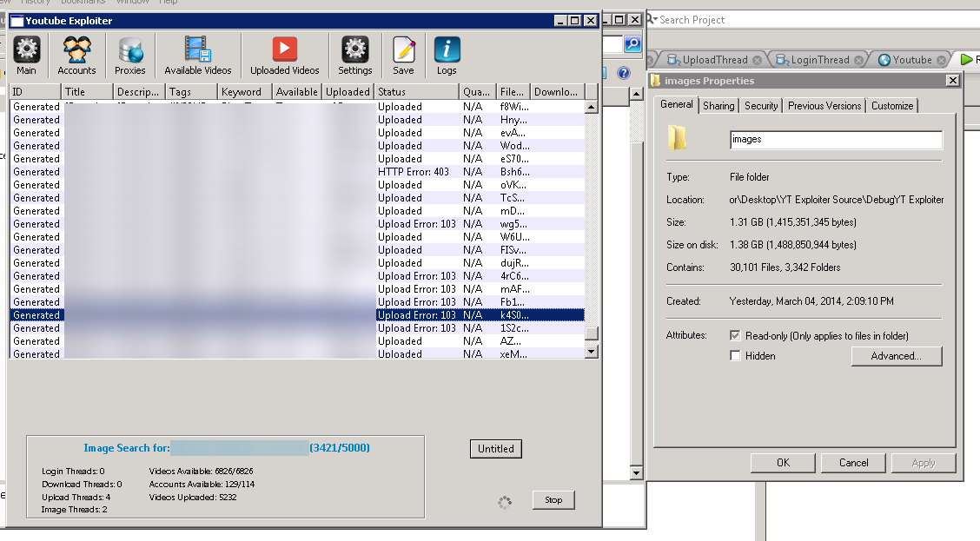Close the LoginThread tab
This screenshot has height=541, width=980.
858,60
